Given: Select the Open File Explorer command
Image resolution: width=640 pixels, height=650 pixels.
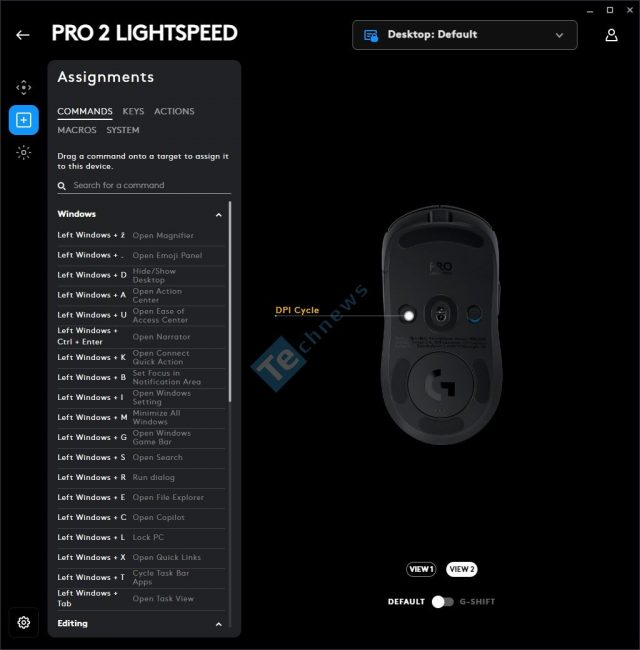Looking at the screenshot, I should pyautogui.click(x=141, y=497).
